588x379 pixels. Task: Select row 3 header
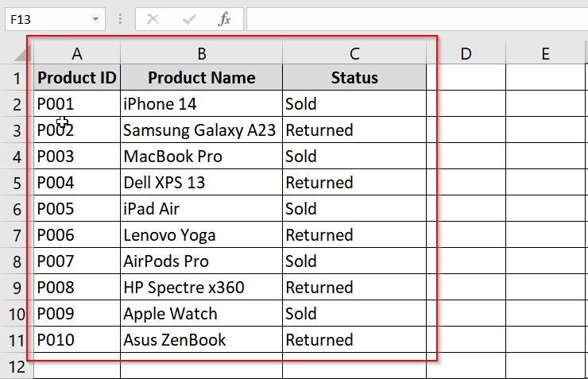pos(17,130)
